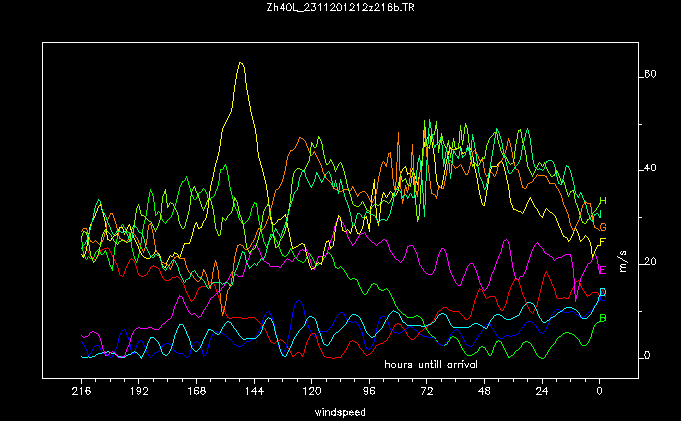Screen dimensions: 681x421
Task: Click the 72 hour tick label
Action: 427,393
